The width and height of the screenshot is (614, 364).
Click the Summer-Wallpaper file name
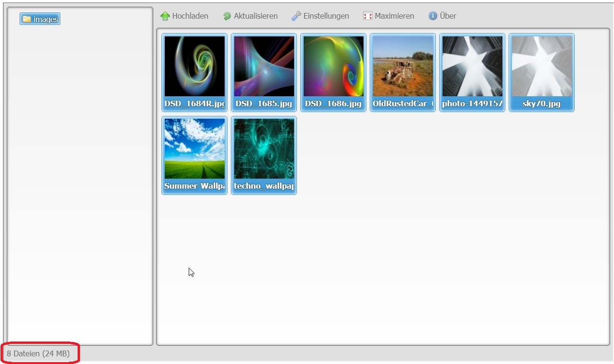click(x=194, y=186)
